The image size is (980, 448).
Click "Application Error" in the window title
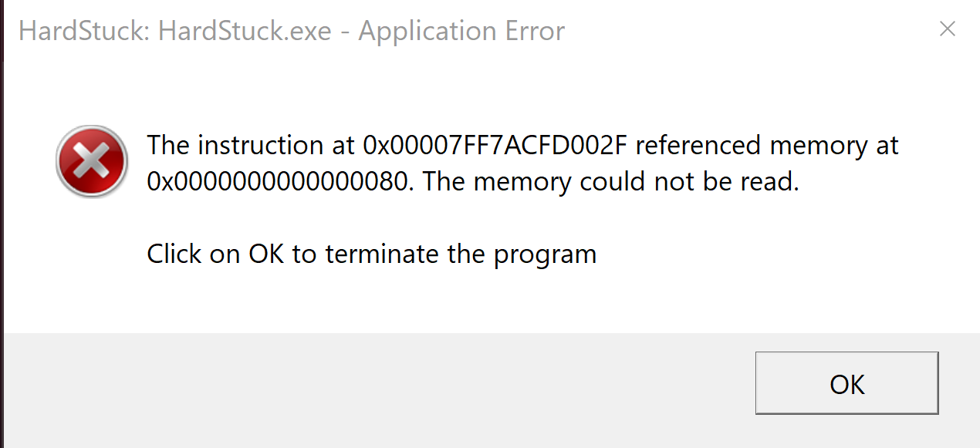[x=461, y=32]
